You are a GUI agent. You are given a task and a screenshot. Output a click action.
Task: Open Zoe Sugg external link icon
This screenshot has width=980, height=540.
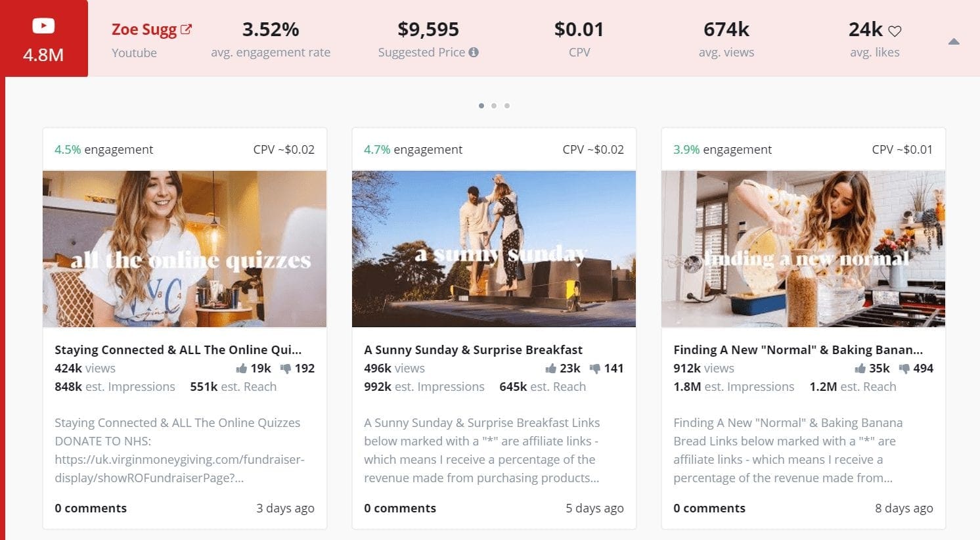point(187,30)
